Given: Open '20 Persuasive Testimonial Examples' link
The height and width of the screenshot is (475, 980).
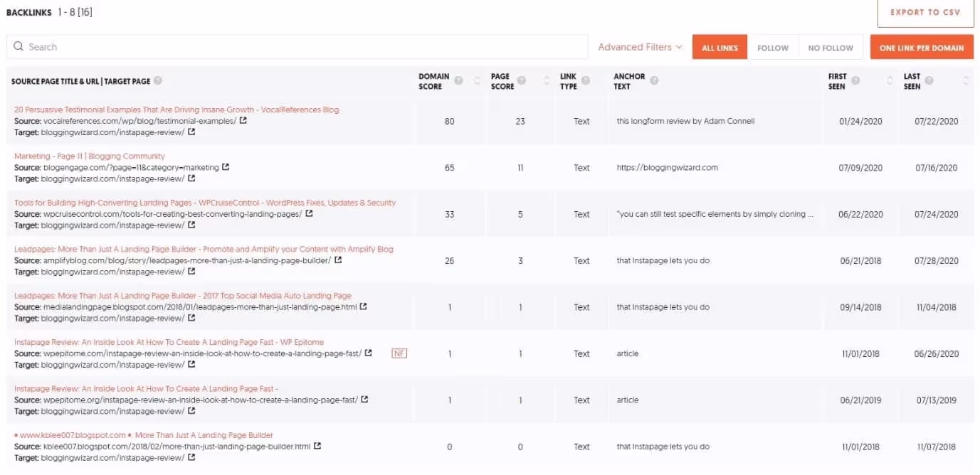Looking at the screenshot, I should [176, 110].
